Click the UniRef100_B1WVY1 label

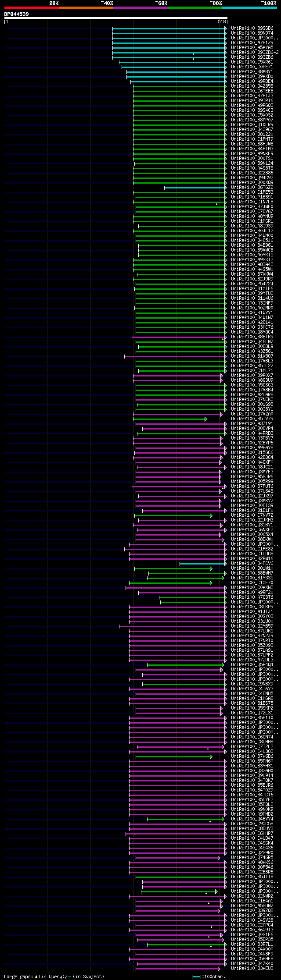pos(252,313)
